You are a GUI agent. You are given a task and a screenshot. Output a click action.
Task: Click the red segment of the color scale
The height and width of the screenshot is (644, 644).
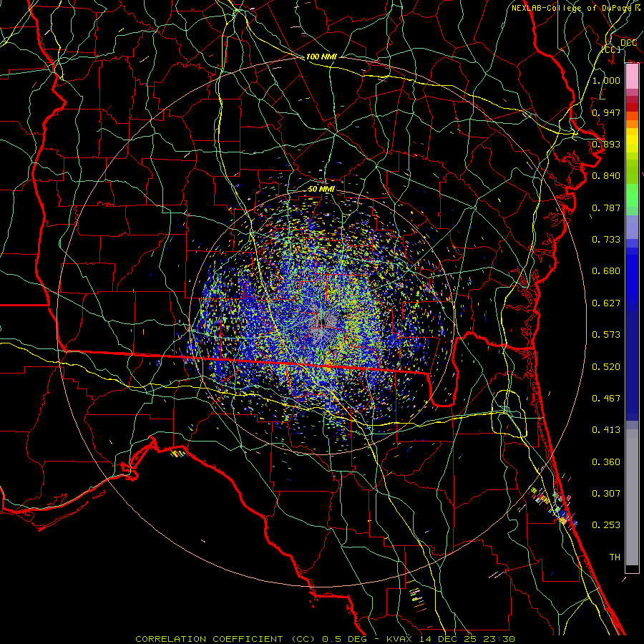(632, 107)
